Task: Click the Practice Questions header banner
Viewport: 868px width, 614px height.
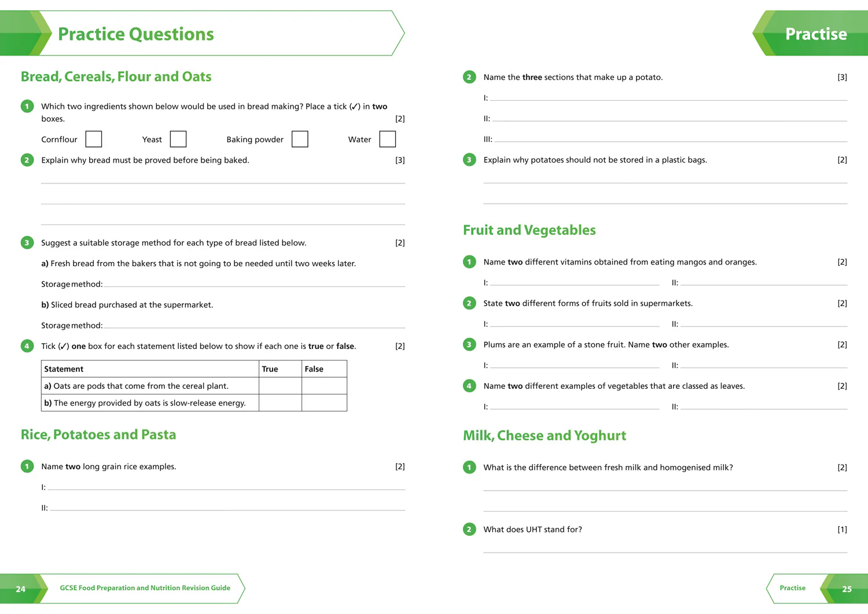Action: click(x=203, y=33)
